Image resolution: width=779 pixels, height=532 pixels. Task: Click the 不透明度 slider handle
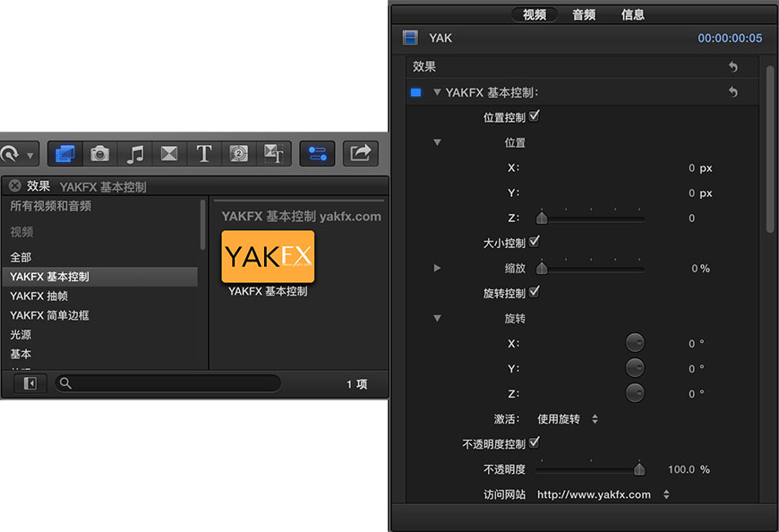pyautogui.click(x=639, y=469)
